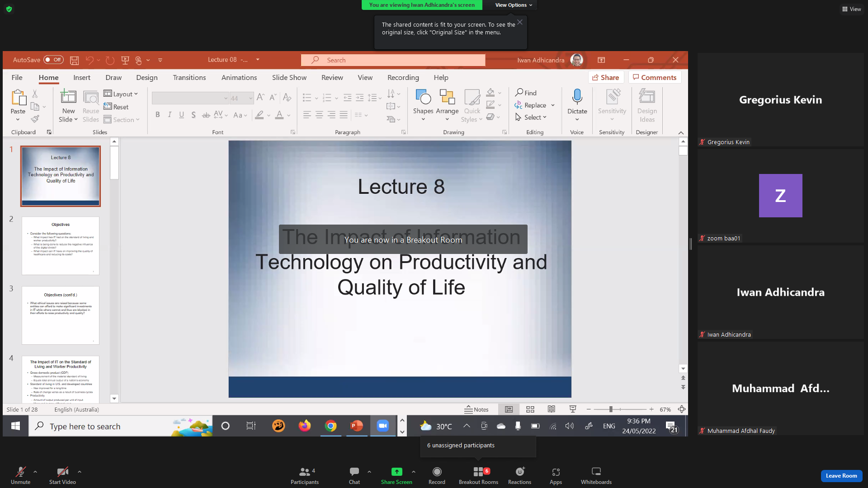Screen dimensions: 868x488
Task: Click the Format Painter brush icon
Action: click(x=35, y=119)
